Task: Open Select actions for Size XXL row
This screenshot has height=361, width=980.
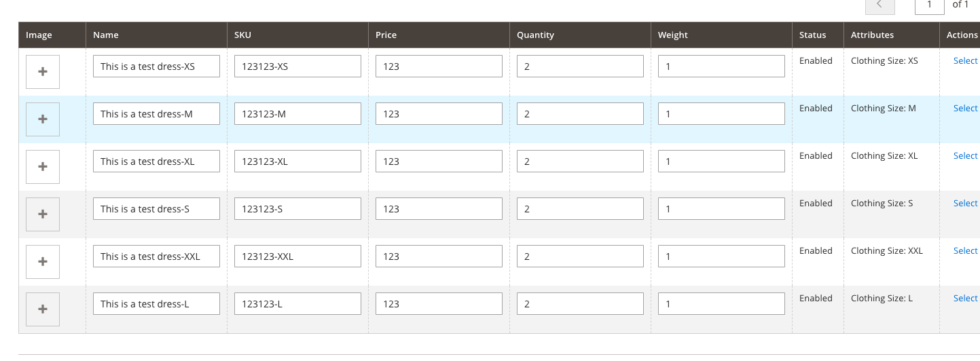Action: [x=965, y=250]
